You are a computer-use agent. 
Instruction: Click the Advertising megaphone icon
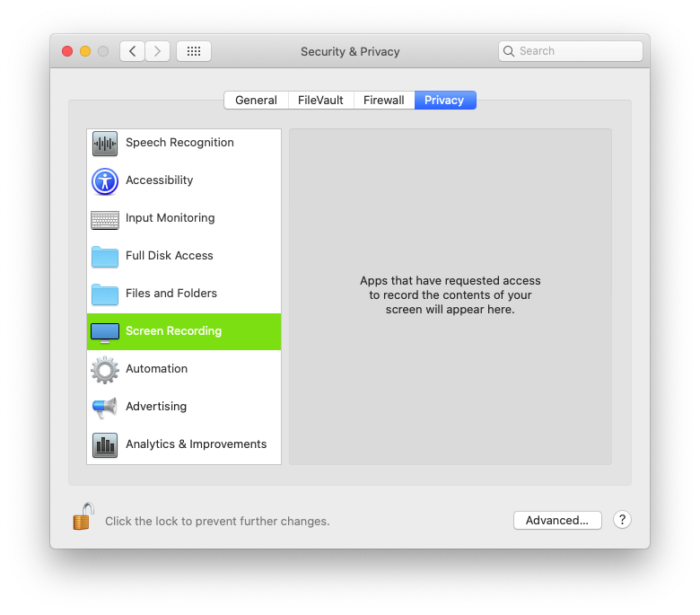pos(105,408)
